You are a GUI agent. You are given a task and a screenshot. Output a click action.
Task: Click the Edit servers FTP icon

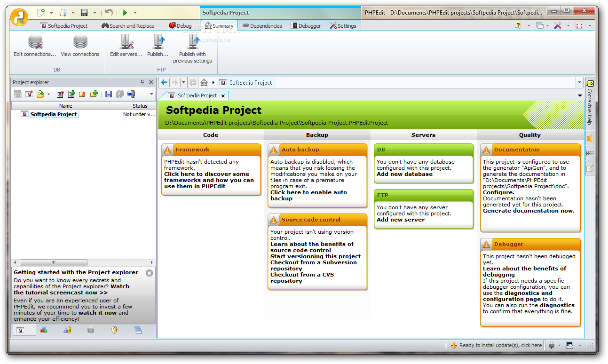pos(126,42)
